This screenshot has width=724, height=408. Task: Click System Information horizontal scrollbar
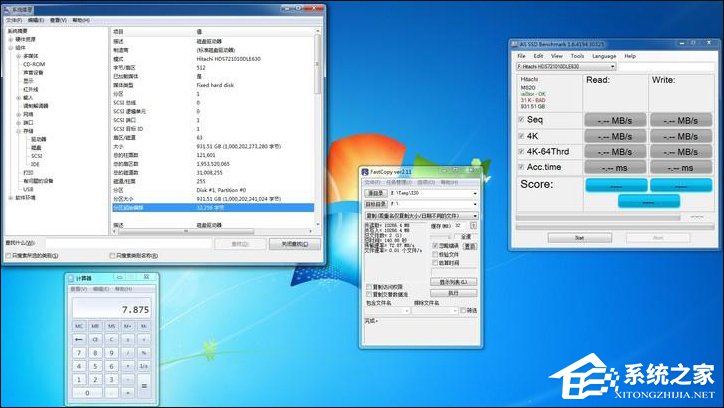tap(186, 231)
